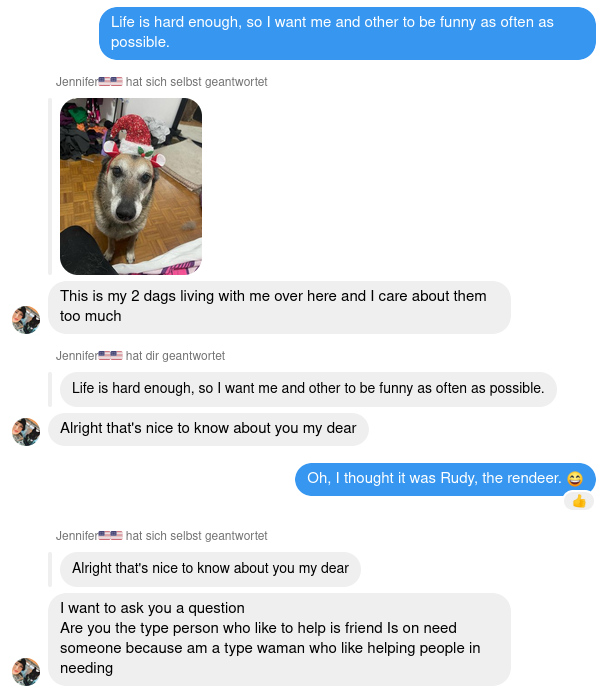Select "Alright that's nice to know" message beside avatar
The width and height of the screenshot is (606, 690).
[x=208, y=429]
